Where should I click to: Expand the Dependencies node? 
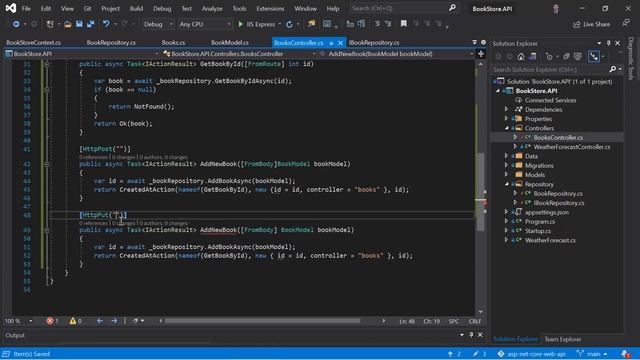click(x=507, y=109)
